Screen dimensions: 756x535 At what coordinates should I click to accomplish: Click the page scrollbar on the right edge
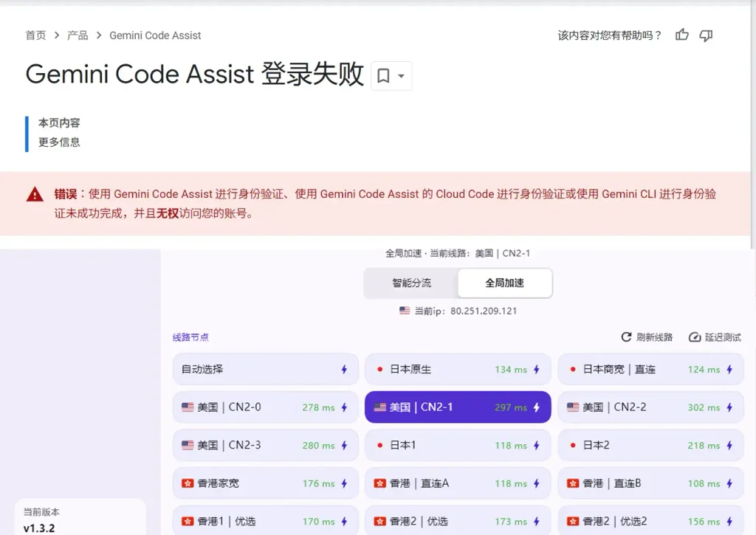tap(753, 125)
